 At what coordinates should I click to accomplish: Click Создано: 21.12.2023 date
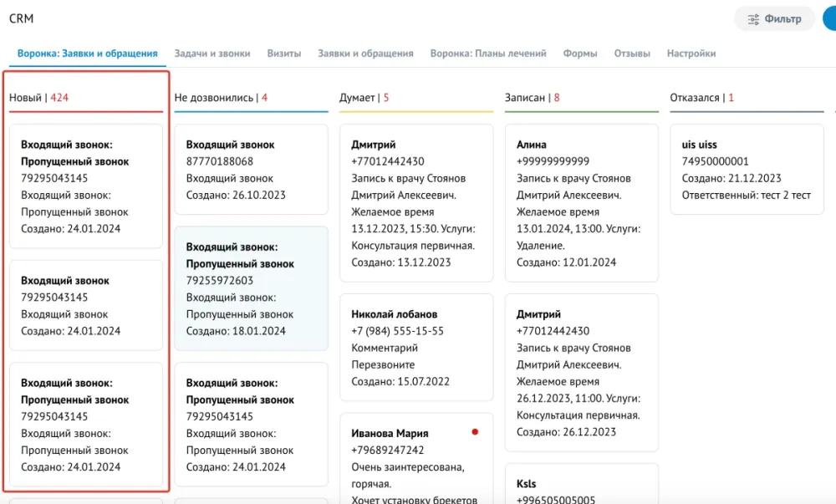[x=731, y=178]
